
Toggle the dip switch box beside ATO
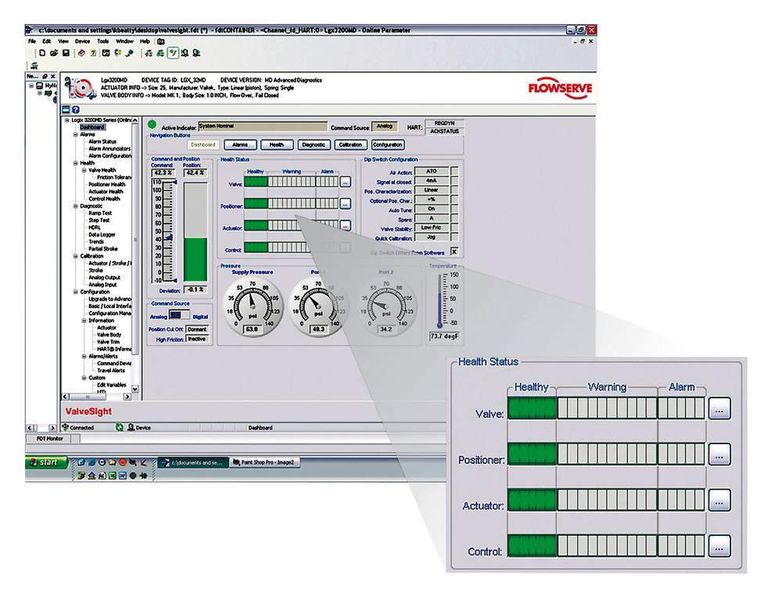pos(454,171)
